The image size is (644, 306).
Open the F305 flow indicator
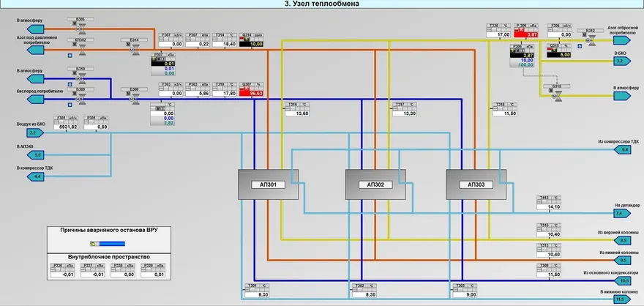559,31
